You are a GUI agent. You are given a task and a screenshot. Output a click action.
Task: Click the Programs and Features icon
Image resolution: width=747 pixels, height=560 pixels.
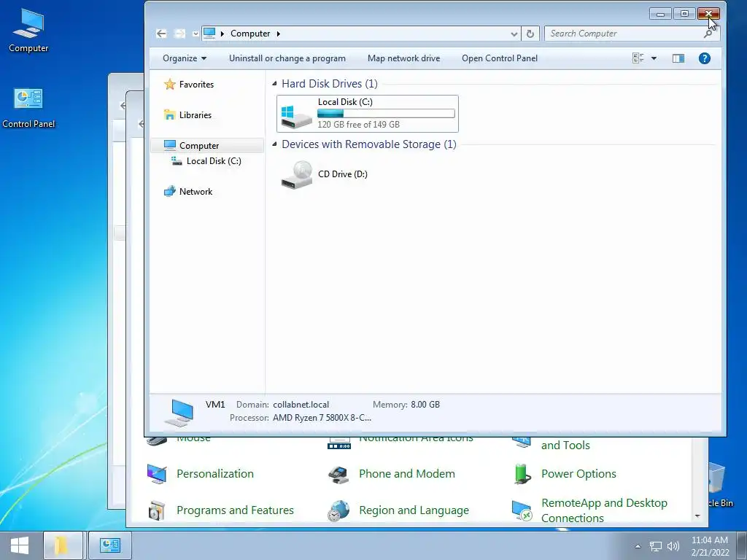[157, 510]
